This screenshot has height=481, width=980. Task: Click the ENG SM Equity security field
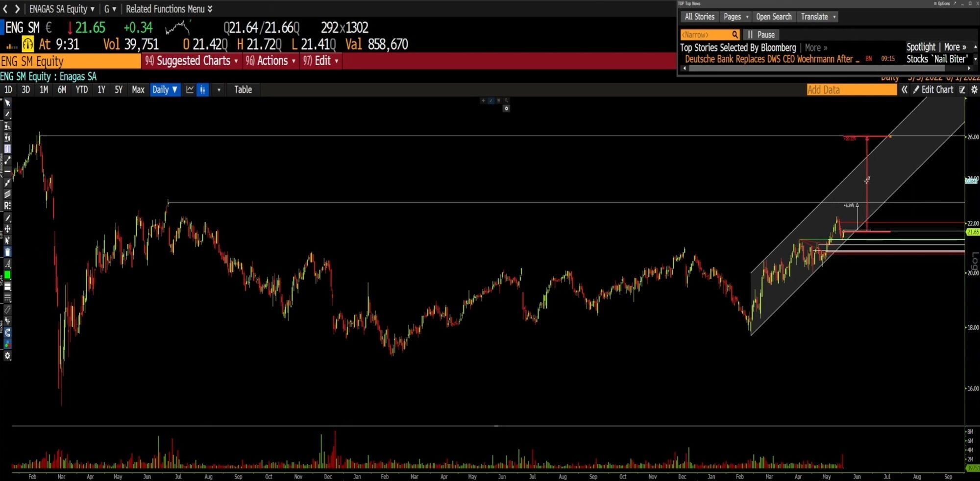tap(70, 61)
